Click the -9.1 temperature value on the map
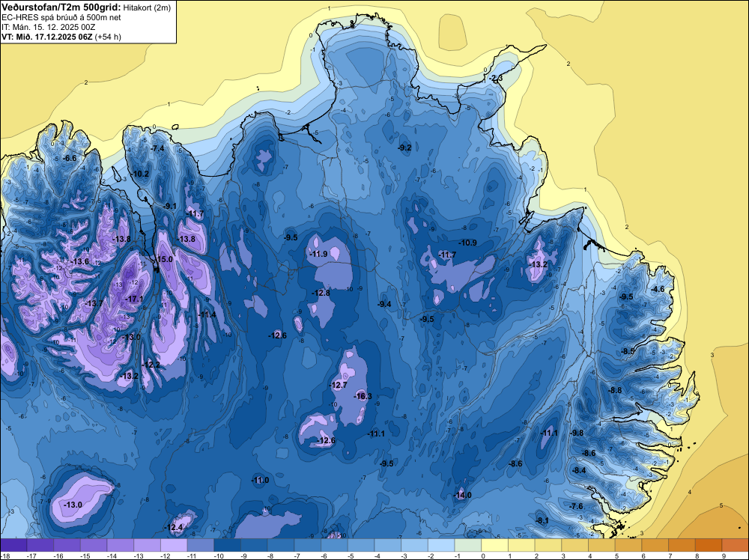 (x=169, y=206)
